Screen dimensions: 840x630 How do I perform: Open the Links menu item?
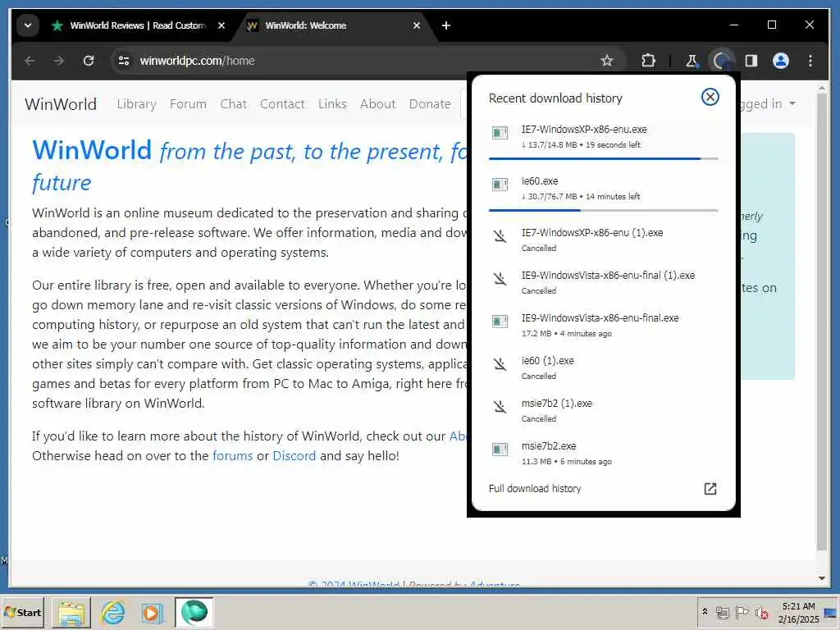pos(332,104)
